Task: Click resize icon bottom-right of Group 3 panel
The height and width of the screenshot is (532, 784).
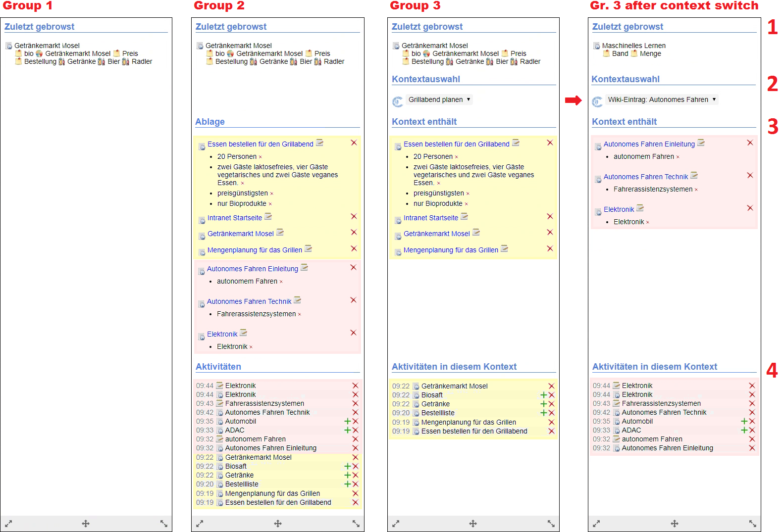Action: tap(551, 523)
